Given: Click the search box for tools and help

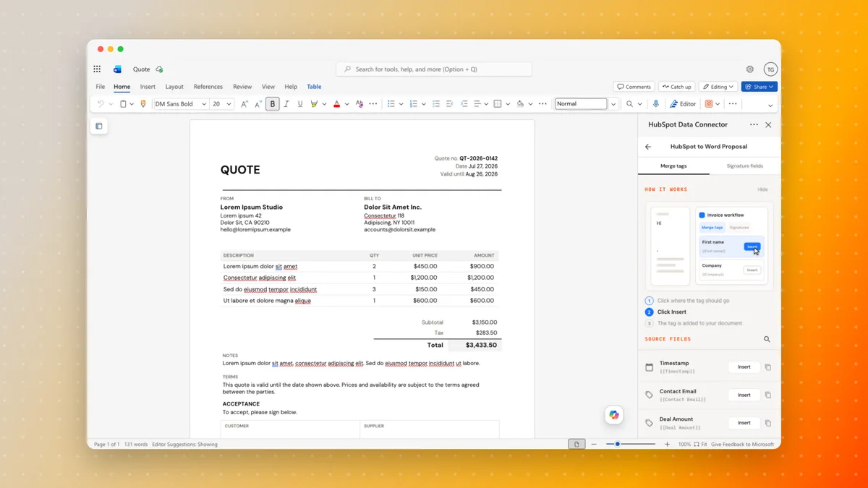Looking at the screenshot, I should pos(434,69).
